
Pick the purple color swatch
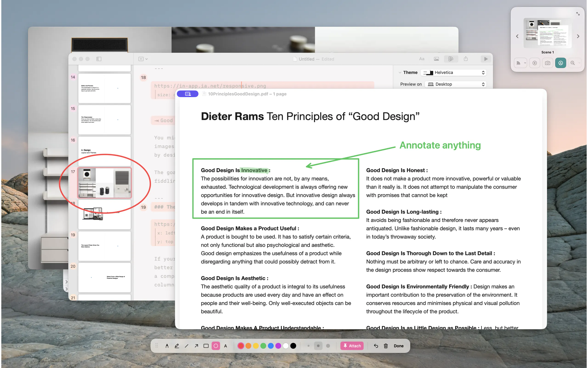click(x=278, y=346)
